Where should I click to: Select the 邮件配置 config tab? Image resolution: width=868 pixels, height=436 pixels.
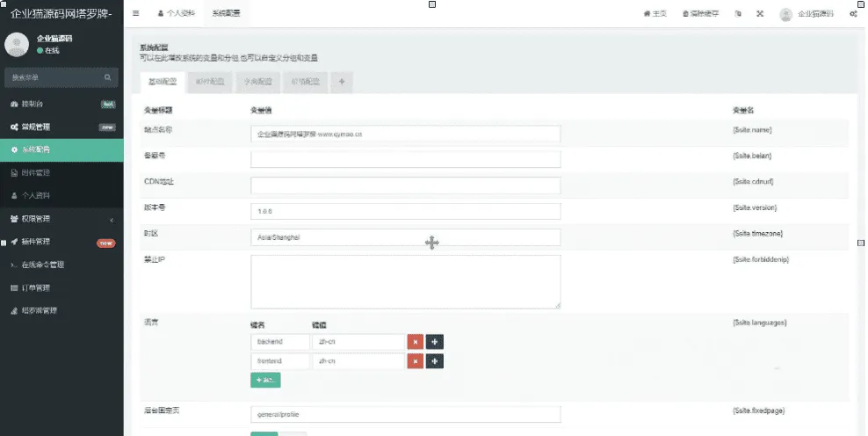[210, 82]
